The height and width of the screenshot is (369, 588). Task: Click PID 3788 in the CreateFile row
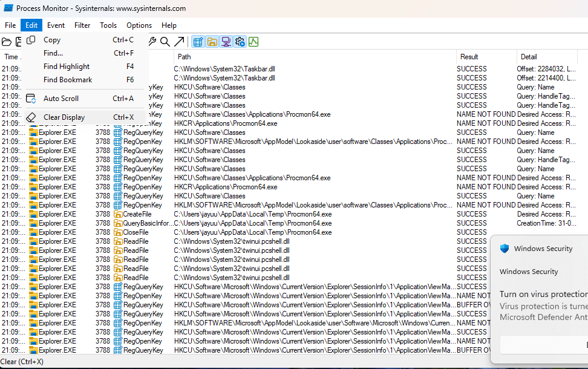102,214
